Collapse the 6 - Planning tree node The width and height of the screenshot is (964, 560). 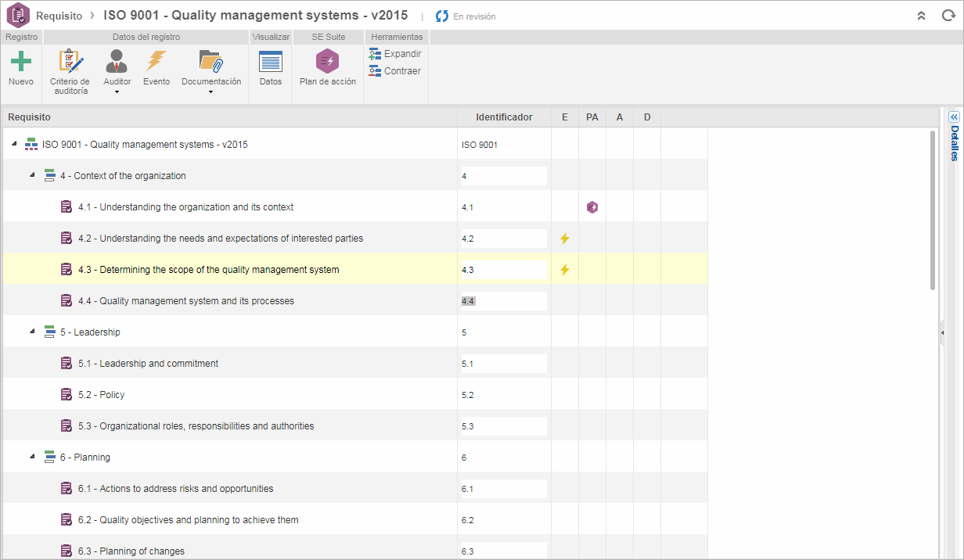click(32, 457)
